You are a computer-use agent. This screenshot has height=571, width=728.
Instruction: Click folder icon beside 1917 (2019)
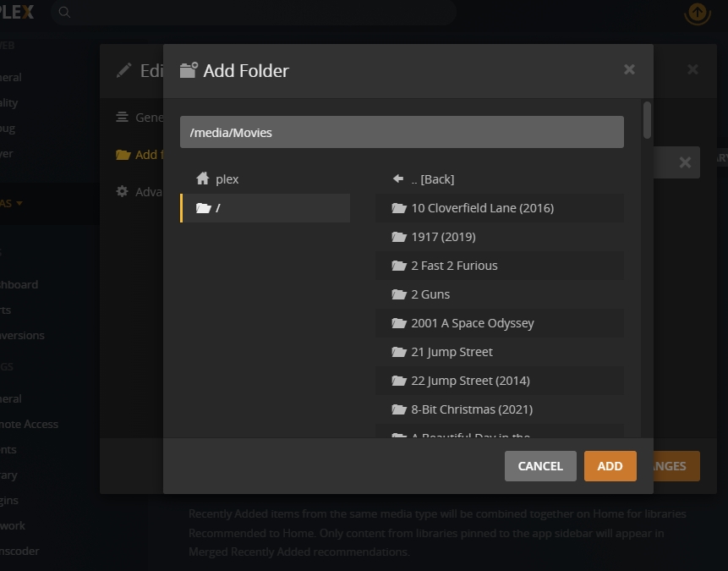click(x=399, y=237)
